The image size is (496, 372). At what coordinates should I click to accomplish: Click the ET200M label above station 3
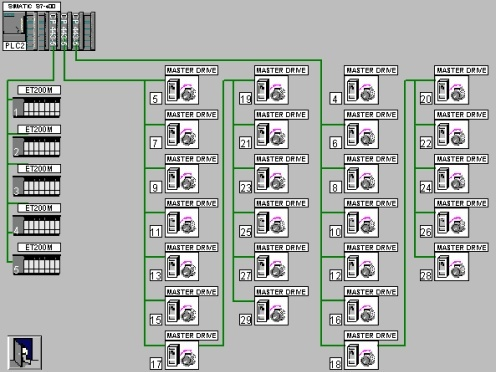point(39,169)
